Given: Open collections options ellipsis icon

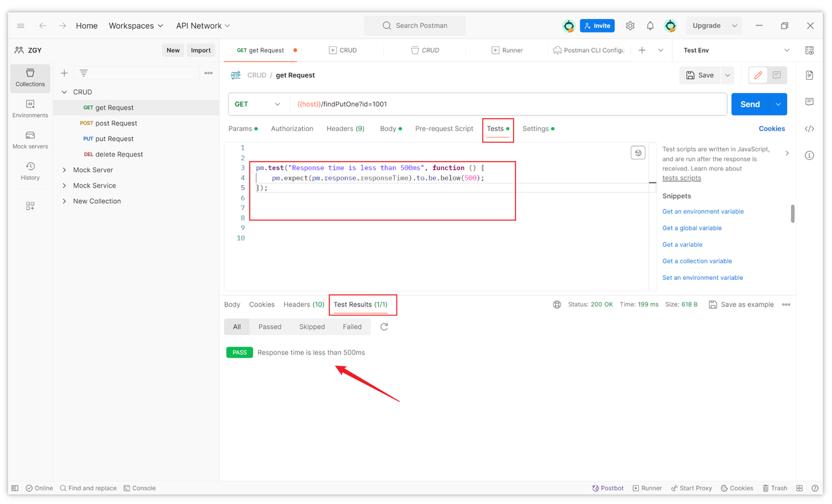Looking at the screenshot, I should pos(209,73).
